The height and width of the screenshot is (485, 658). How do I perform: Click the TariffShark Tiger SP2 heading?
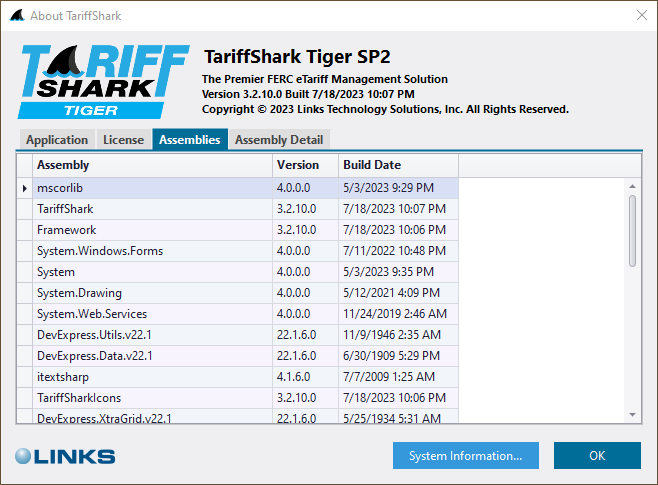pos(297,57)
